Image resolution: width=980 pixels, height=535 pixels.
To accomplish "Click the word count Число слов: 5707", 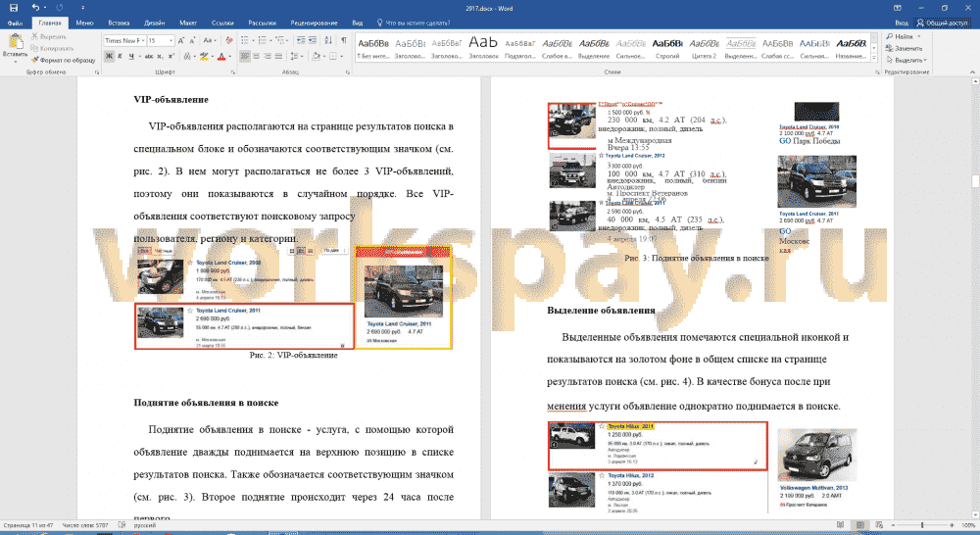I will click(x=85, y=525).
